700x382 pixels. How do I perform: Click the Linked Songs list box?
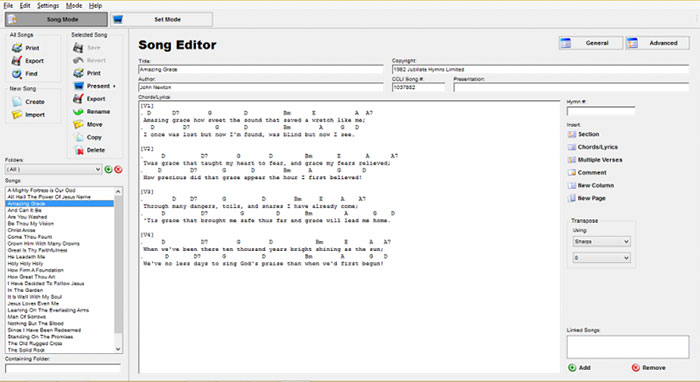click(628, 347)
